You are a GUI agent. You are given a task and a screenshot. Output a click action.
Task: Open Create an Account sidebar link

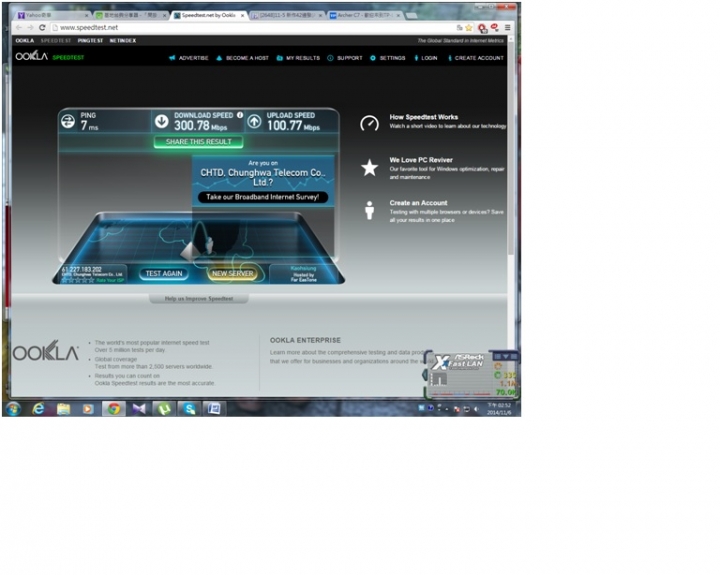pyautogui.click(x=418, y=203)
